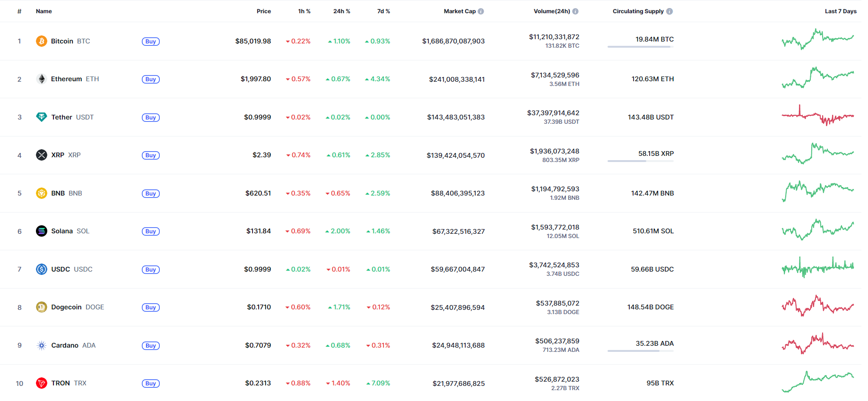Click the Tether coin logo
The height and width of the screenshot is (401, 868).
tap(42, 117)
